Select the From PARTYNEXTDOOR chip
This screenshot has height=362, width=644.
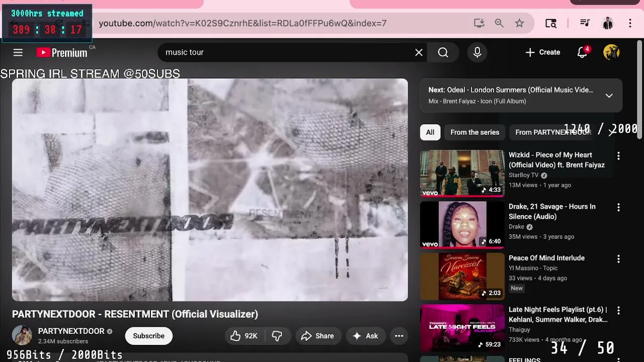click(553, 132)
